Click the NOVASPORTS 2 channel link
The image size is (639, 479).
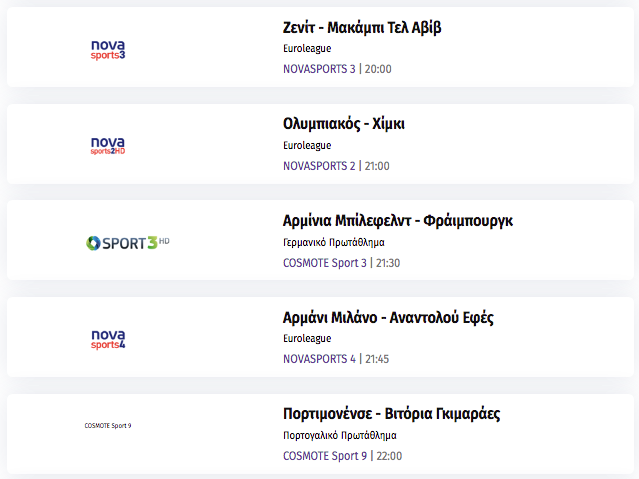319,166
